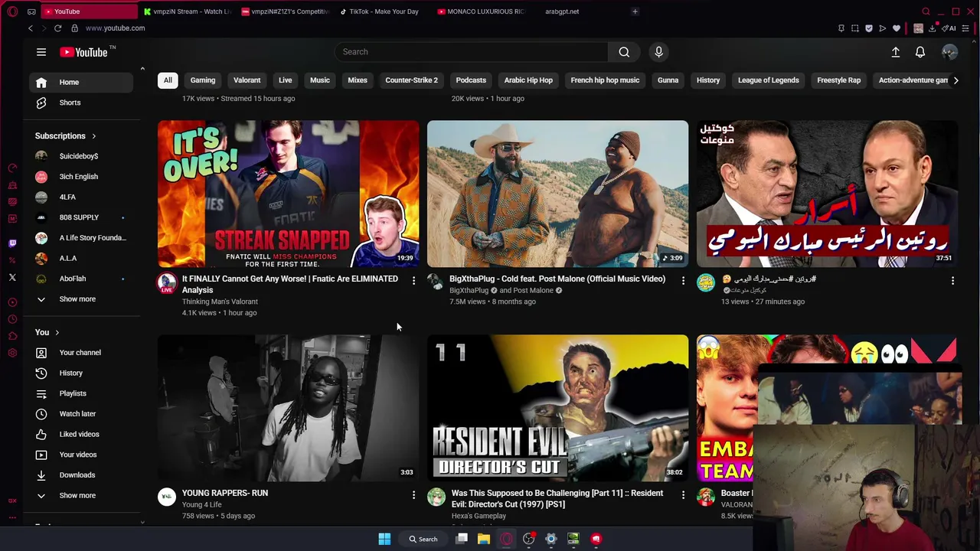Expand more subscriptions with Show more

(80, 299)
